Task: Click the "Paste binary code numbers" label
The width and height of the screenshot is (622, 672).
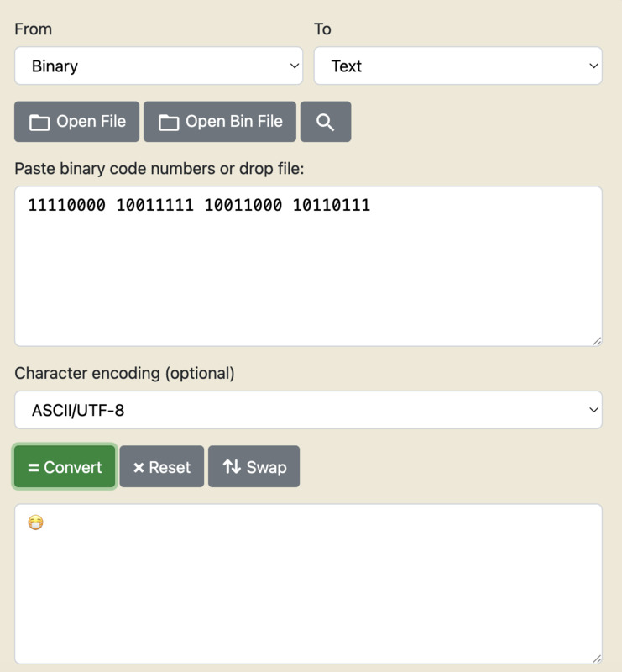Action: click(x=159, y=169)
